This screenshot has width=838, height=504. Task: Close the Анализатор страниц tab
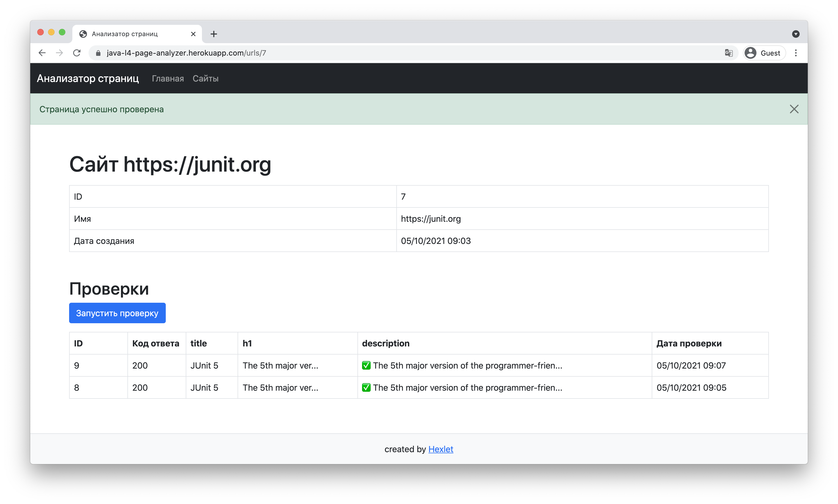click(193, 34)
